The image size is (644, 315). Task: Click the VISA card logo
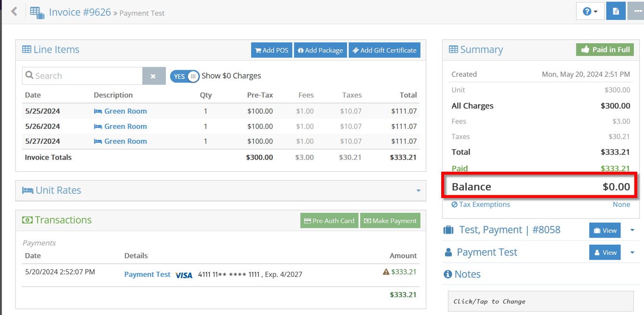(184, 275)
